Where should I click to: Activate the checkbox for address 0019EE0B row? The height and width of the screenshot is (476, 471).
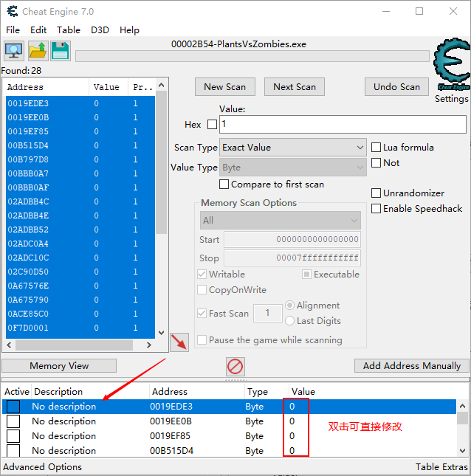[13, 421]
